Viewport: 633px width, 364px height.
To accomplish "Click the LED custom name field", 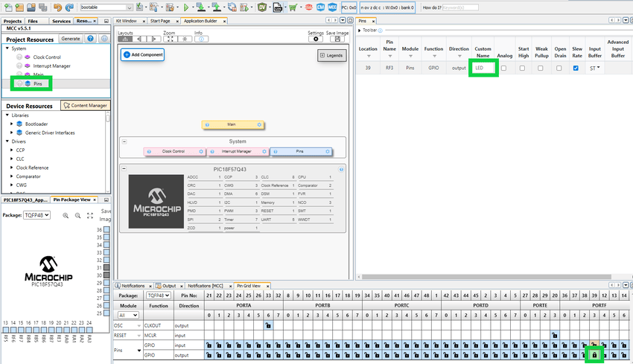I will [x=483, y=68].
